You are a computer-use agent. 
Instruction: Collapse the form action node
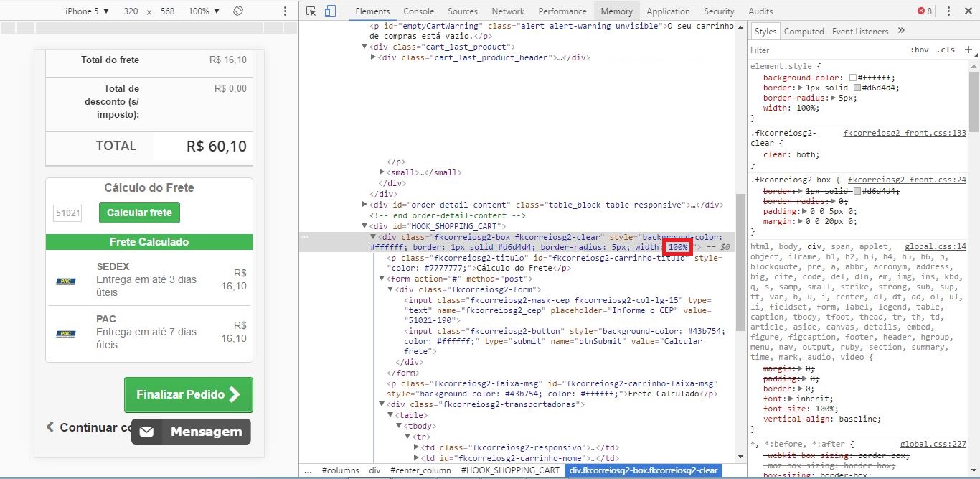[x=382, y=279]
